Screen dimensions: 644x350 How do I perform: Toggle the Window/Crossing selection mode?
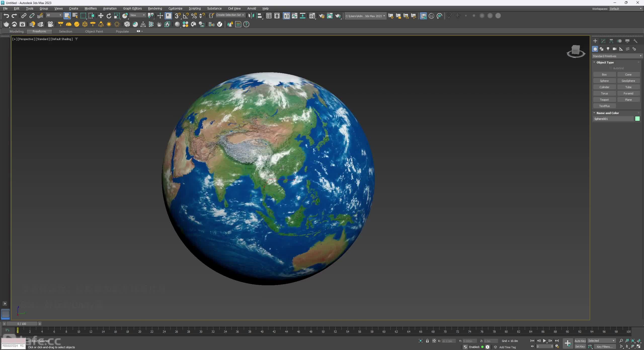(91, 16)
